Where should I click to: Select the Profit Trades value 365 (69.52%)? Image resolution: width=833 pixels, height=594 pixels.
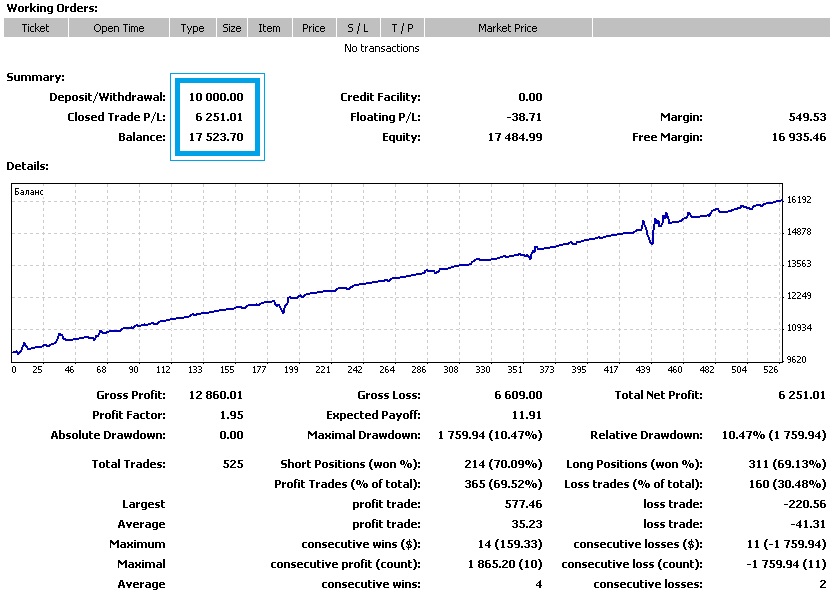tap(504, 484)
